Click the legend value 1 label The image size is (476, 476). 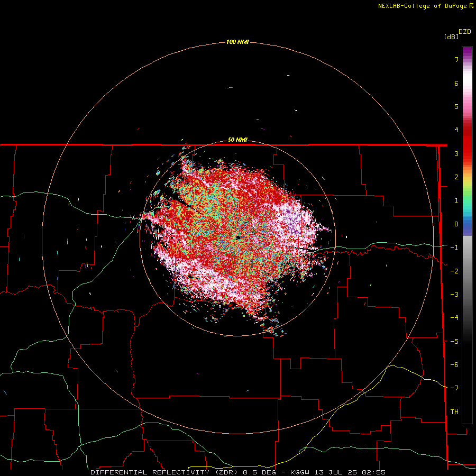point(456,200)
